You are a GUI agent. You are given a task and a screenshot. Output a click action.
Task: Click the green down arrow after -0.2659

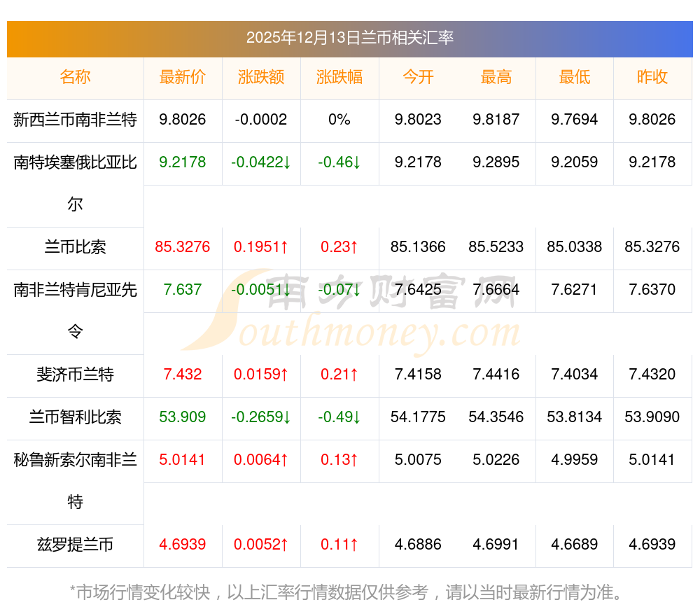pyautogui.click(x=286, y=417)
